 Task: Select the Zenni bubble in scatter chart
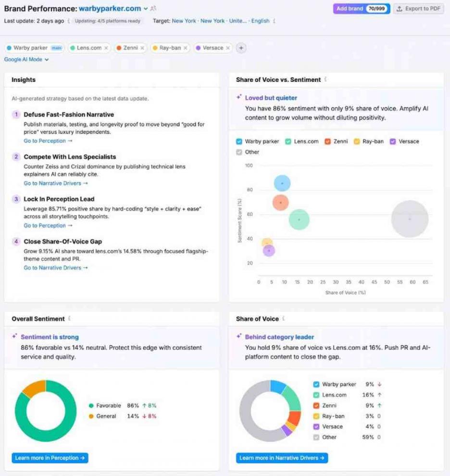click(280, 203)
